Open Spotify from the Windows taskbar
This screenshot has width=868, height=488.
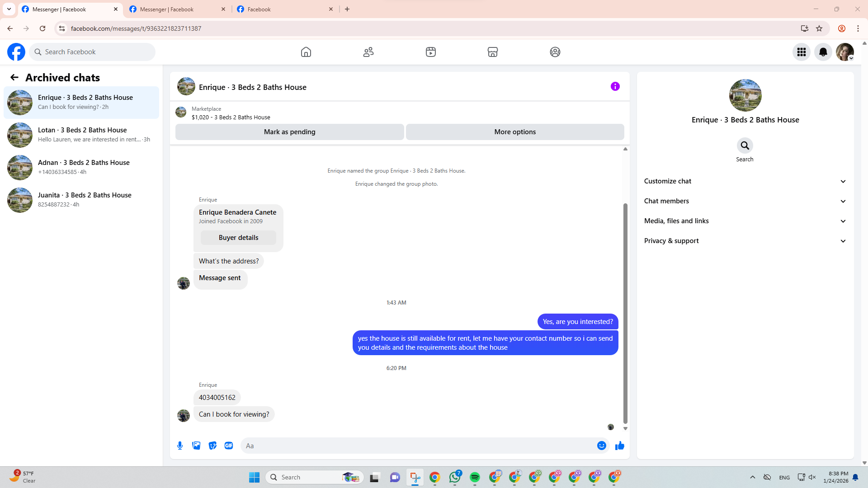[x=475, y=477]
